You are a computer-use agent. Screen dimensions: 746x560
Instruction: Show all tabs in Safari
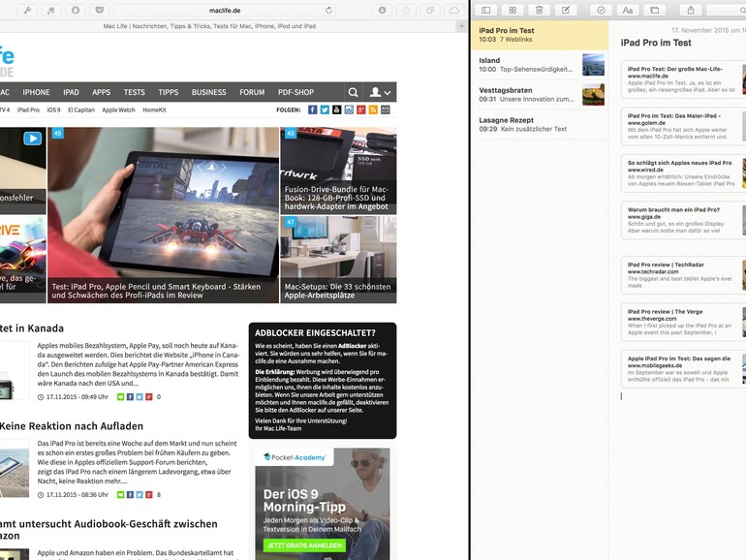point(429,10)
